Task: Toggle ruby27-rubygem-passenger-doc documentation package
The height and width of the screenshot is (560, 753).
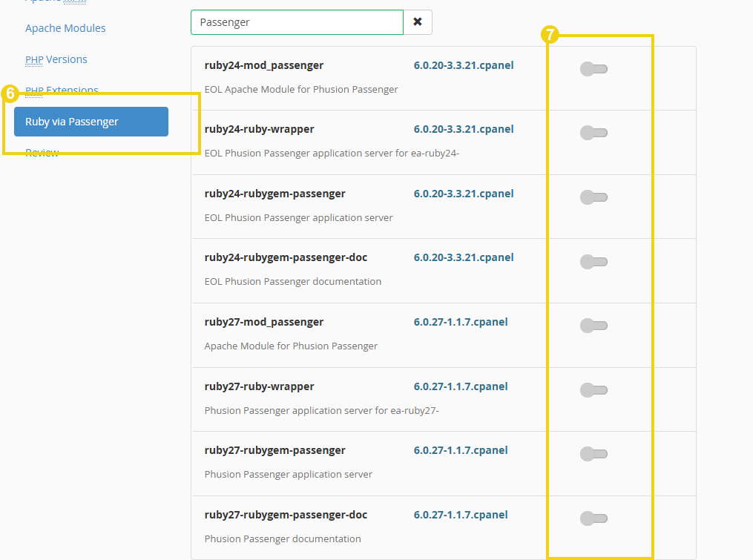Action: pyautogui.click(x=593, y=518)
